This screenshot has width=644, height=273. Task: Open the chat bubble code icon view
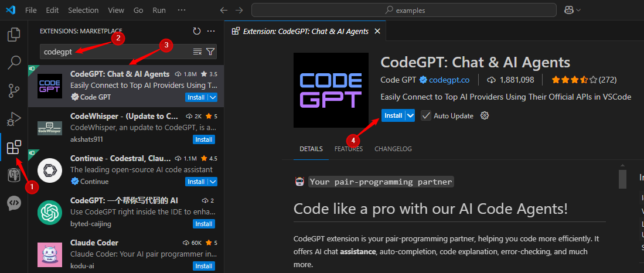click(x=14, y=203)
